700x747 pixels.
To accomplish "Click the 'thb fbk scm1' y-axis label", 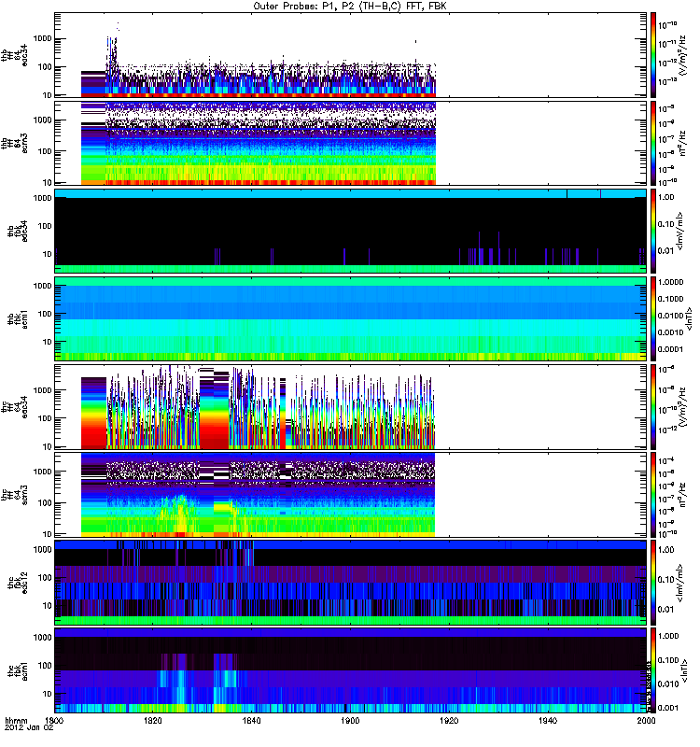I will (x=18, y=318).
